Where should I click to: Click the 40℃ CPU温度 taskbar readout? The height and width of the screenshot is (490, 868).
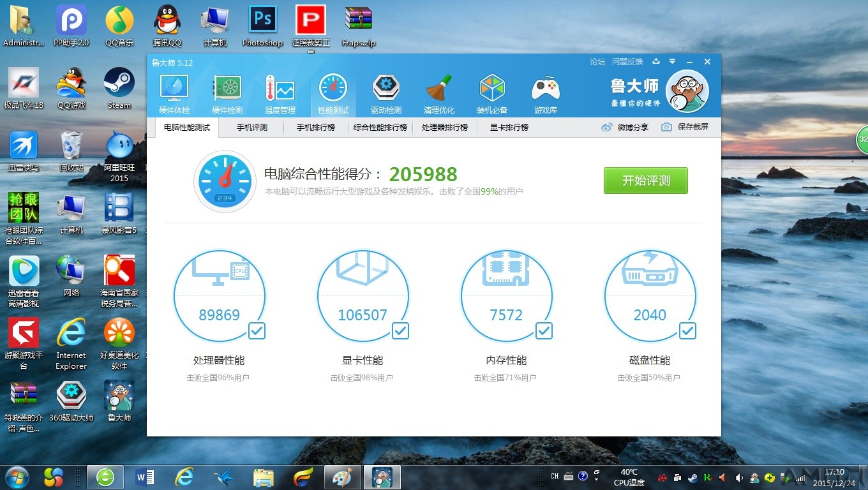pyautogui.click(x=629, y=477)
